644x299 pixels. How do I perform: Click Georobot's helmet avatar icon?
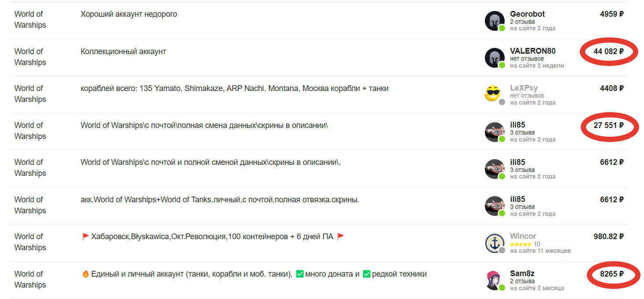494,21
